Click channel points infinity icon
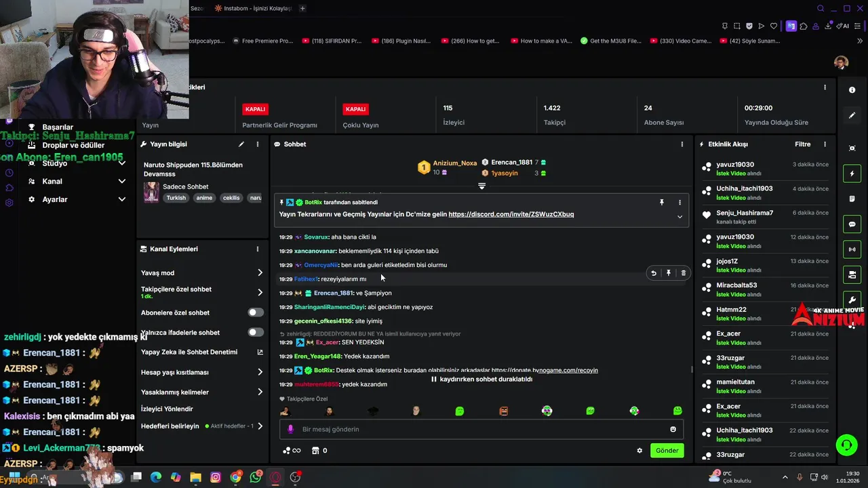 [x=292, y=451]
